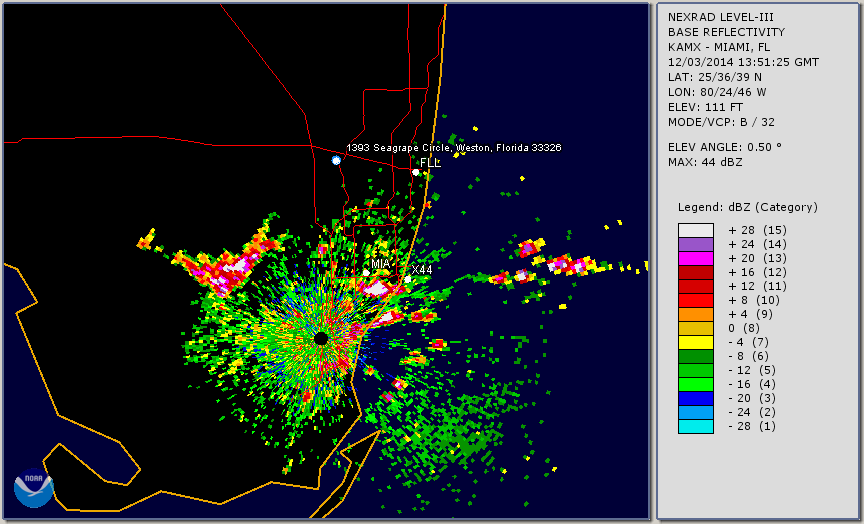Select the 0 (8) gold legend swatch
The height and width of the screenshot is (524, 864).
696,328
